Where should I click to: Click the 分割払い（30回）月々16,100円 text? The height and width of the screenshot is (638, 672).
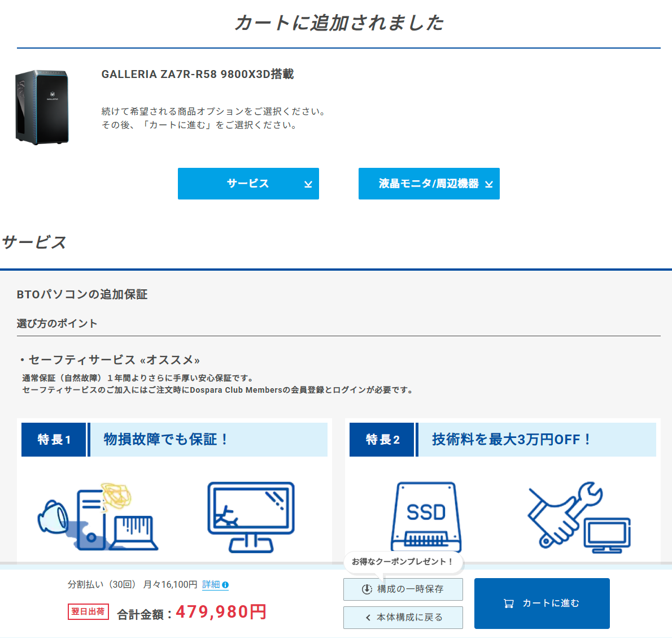(x=132, y=584)
